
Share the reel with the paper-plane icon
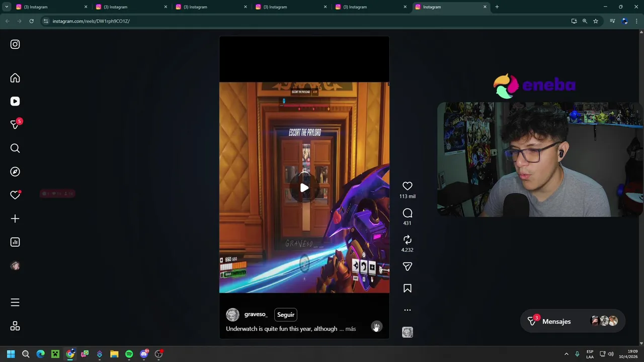tap(408, 266)
